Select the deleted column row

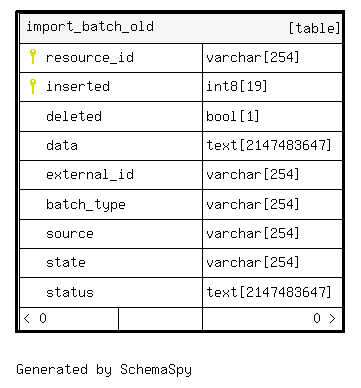click(181, 116)
